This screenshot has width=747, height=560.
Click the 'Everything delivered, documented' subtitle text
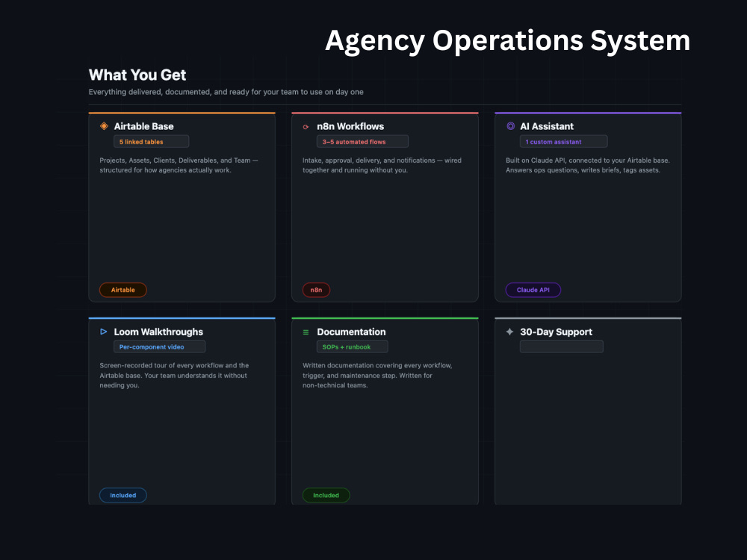(226, 92)
